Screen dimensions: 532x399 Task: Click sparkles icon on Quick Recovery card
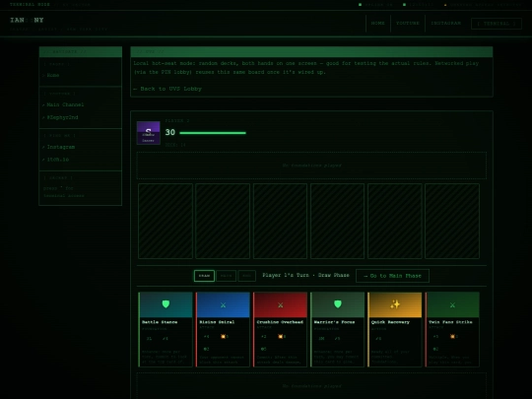(395, 304)
